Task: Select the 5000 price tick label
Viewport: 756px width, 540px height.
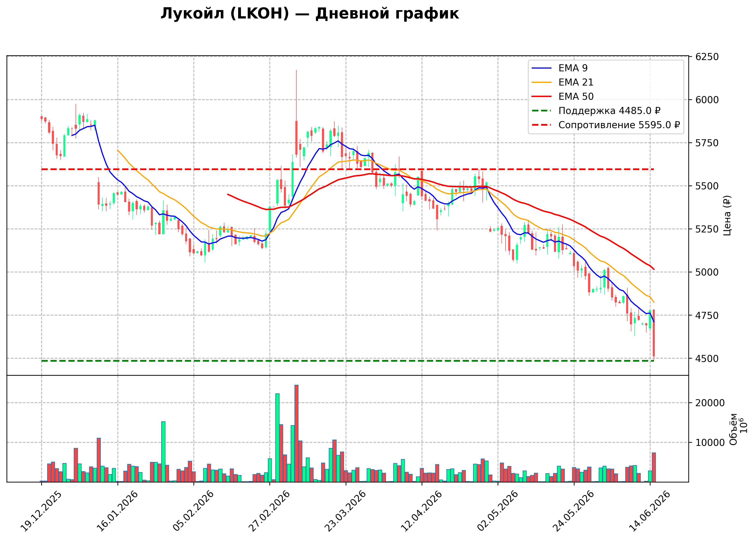Action: (707, 272)
